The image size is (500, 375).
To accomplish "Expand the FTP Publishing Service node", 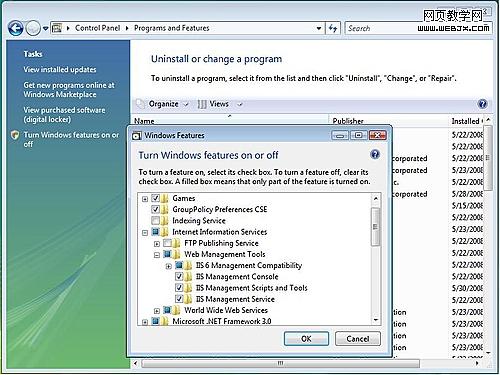I will (157, 244).
